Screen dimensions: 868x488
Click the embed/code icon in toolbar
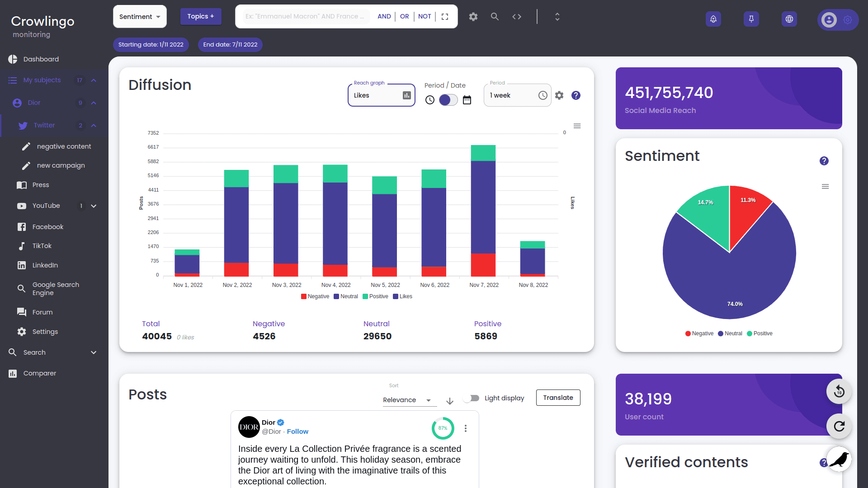tap(517, 16)
